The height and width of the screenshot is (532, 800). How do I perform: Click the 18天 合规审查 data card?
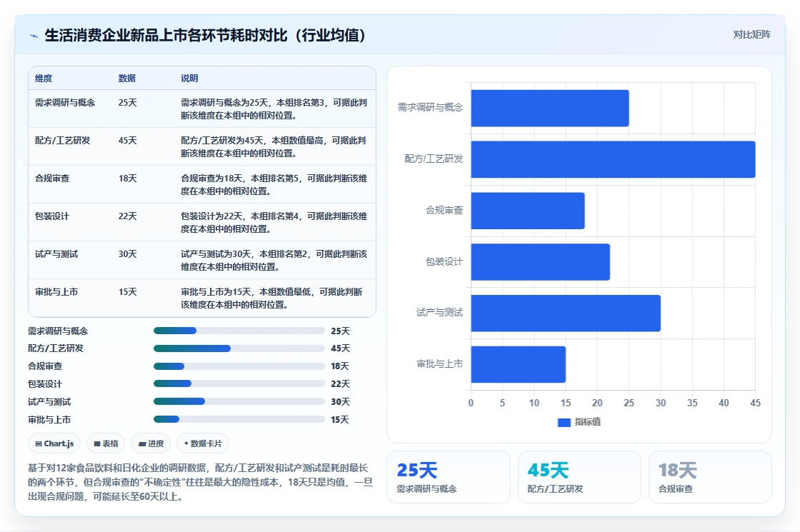(x=710, y=477)
